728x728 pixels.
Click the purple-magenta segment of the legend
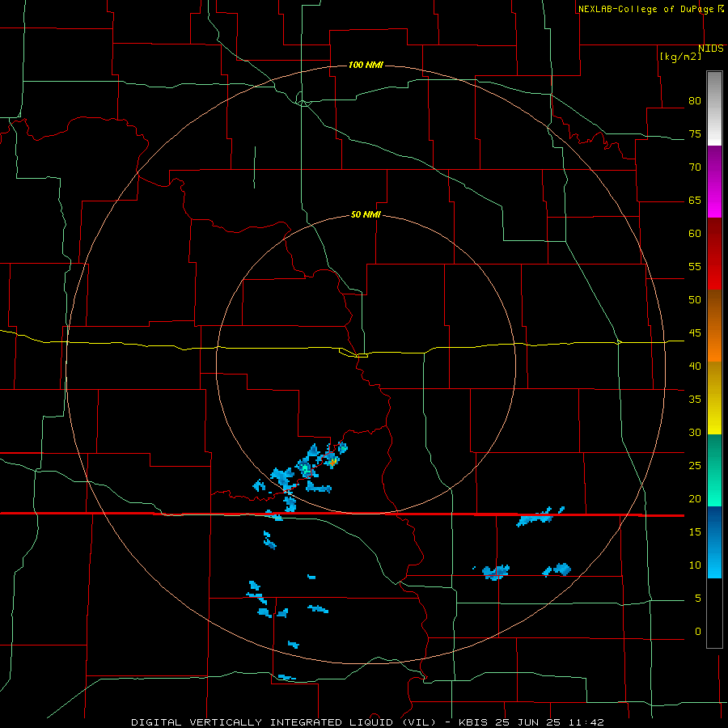(x=714, y=182)
